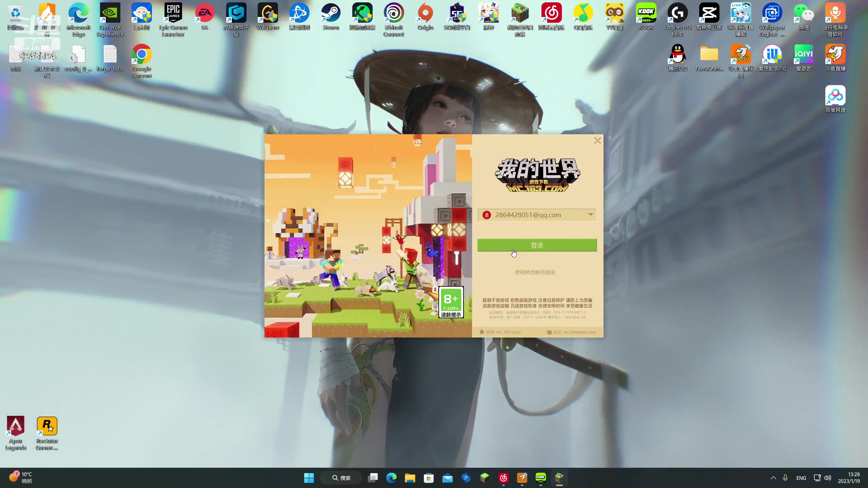Image resolution: width=868 pixels, height=488 pixels.
Task: Open the EA desktop icon
Action: 205,17
